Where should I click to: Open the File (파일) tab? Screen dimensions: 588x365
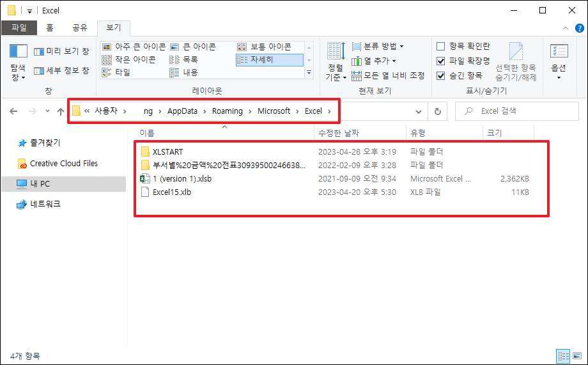point(19,27)
